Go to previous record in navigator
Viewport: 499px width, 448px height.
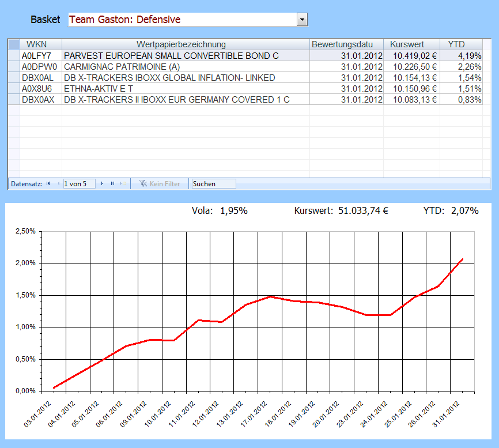point(58,184)
